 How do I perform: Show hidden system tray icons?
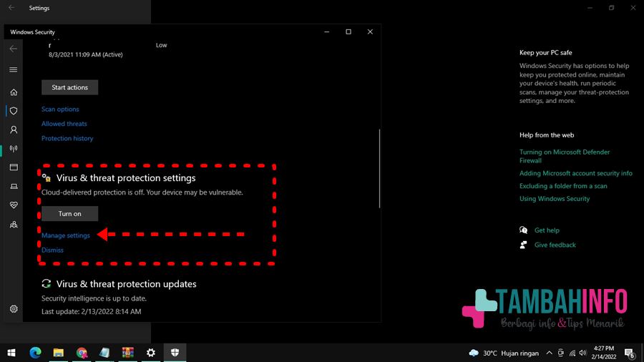(549, 353)
